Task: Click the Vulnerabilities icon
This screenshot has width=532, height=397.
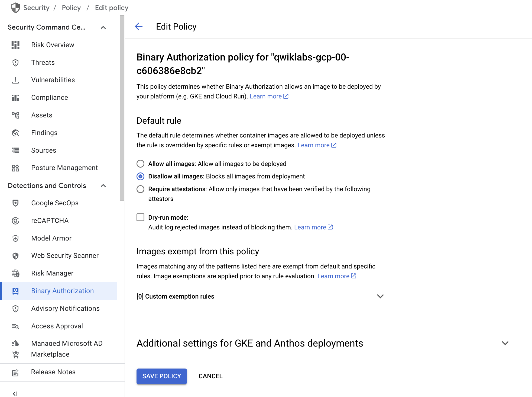Action: pyautogui.click(x=15, y=80)
